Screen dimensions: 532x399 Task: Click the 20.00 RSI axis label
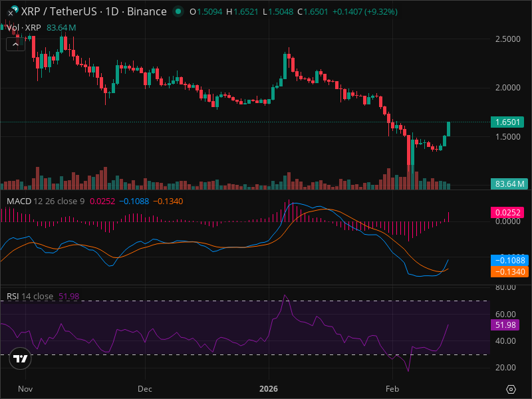tap(505, 368)
